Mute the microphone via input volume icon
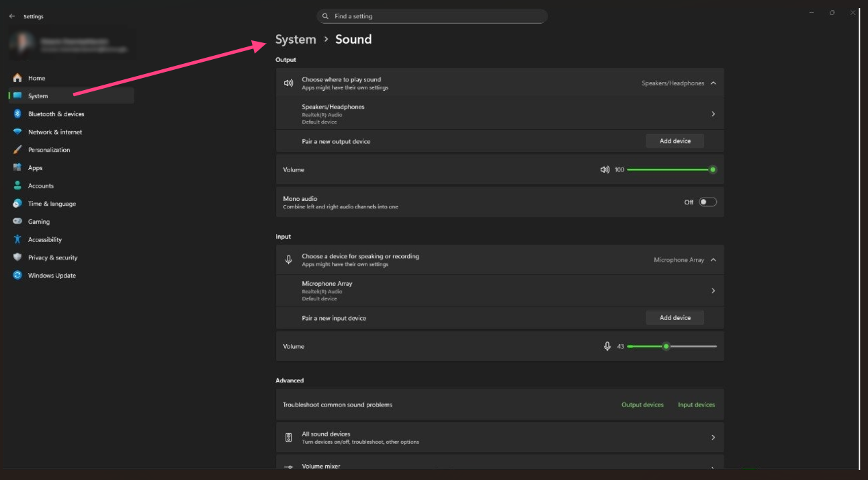 [607, 346]
